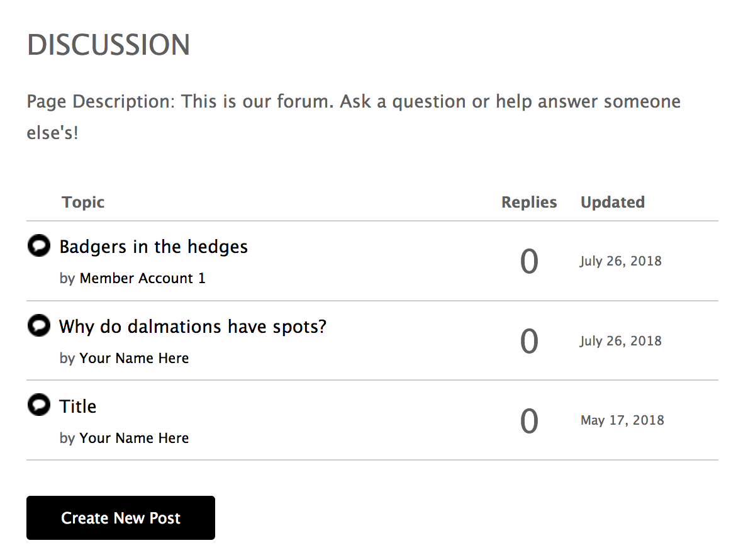Open the 'Badgers in the hedges' topic
The image size is (731, 560).
[153, 247]
